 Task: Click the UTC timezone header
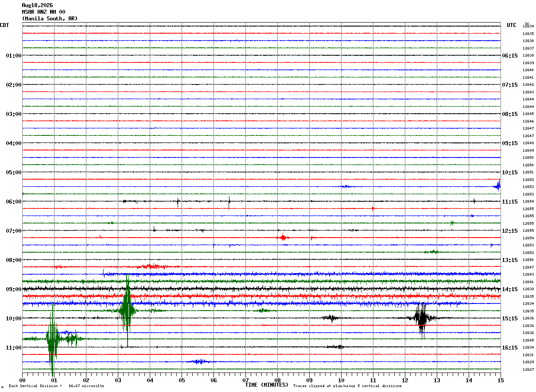[512, 25]
